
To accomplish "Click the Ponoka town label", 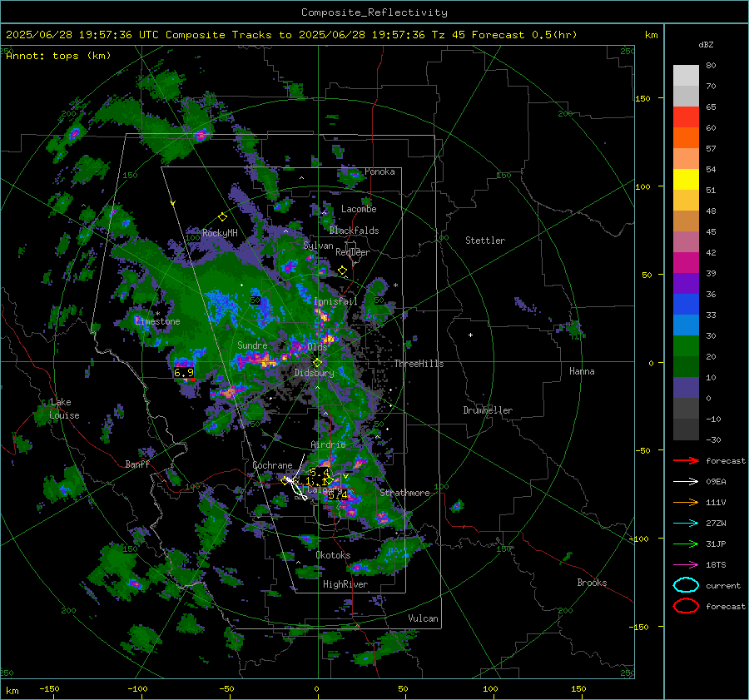I will (x=379, y=171).
